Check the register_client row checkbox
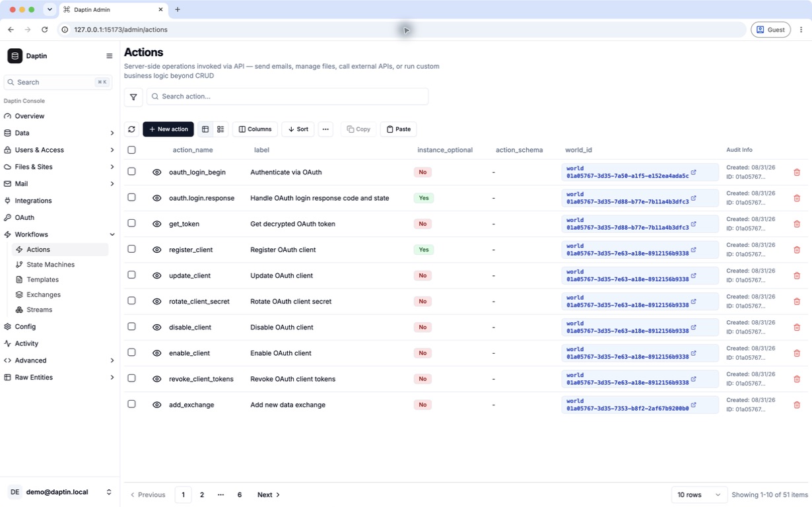The width and height of the screenshot is (812, 507). point(131,249)
